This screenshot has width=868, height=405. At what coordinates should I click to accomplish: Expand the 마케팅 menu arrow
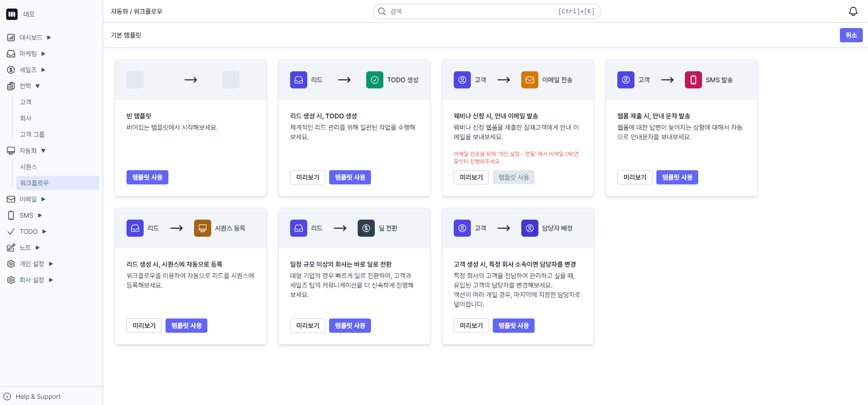(43, 54)
